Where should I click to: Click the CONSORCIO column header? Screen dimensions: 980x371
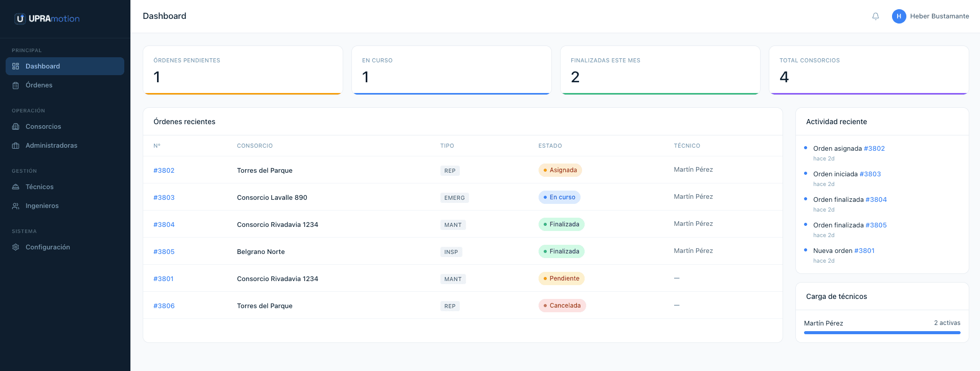[255, 146]
